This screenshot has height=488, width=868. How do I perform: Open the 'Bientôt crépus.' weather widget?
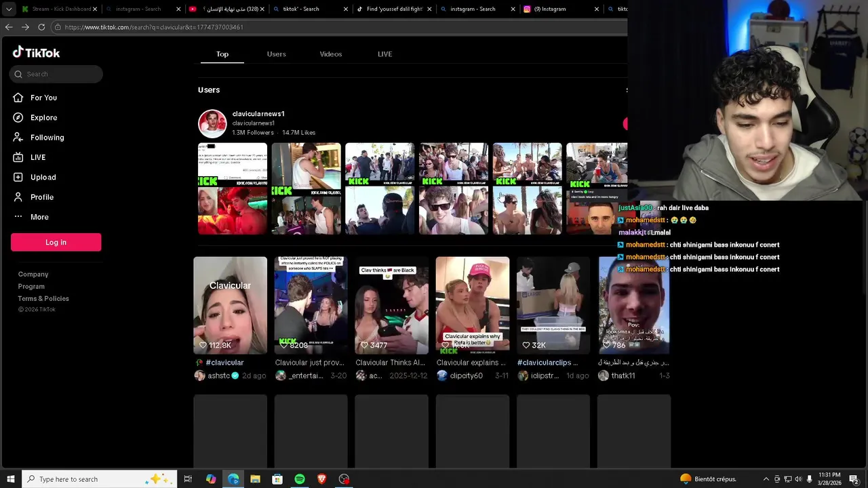tap(708, 479)
